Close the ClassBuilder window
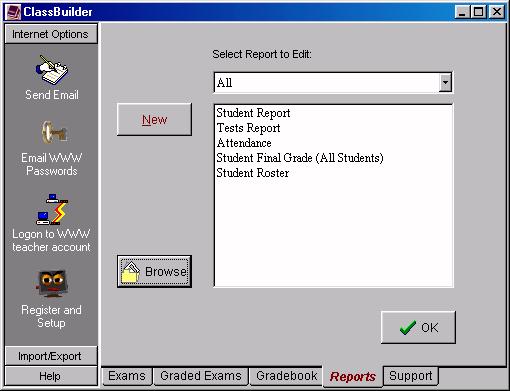Image resolution: width=510 pixels, height=391 pixels. 497,12
